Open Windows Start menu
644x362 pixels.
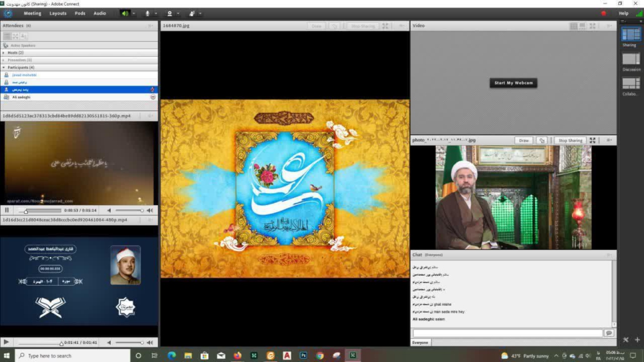coord(7,355)
